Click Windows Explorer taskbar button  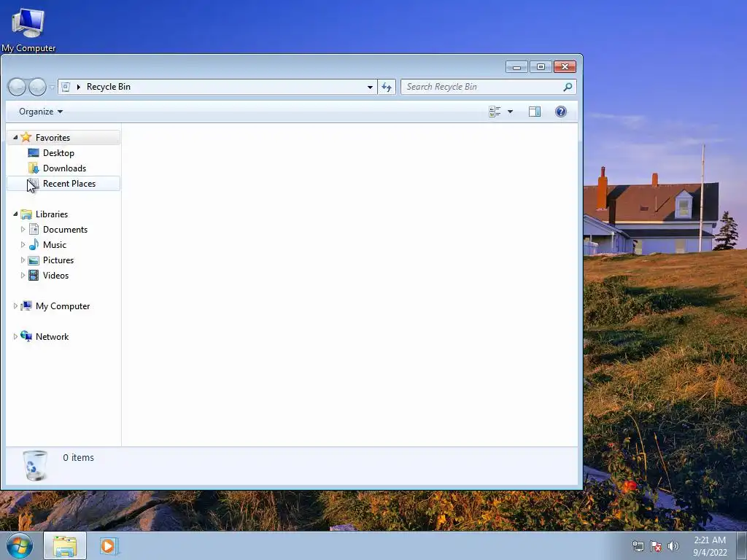[x=65, y=545]
